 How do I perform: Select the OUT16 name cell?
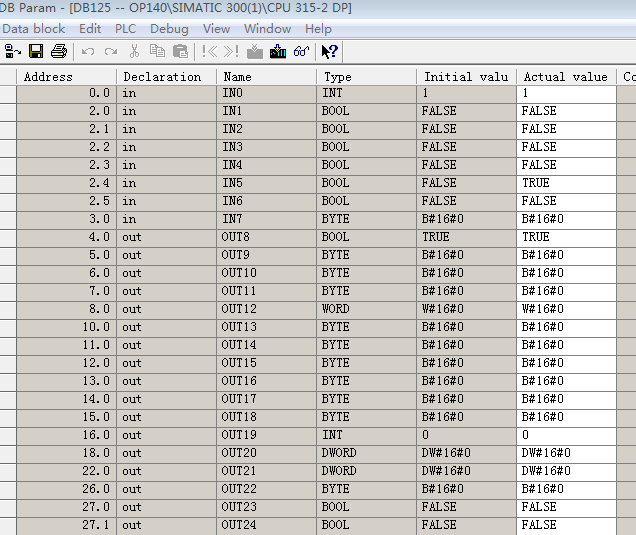[266, 381]
